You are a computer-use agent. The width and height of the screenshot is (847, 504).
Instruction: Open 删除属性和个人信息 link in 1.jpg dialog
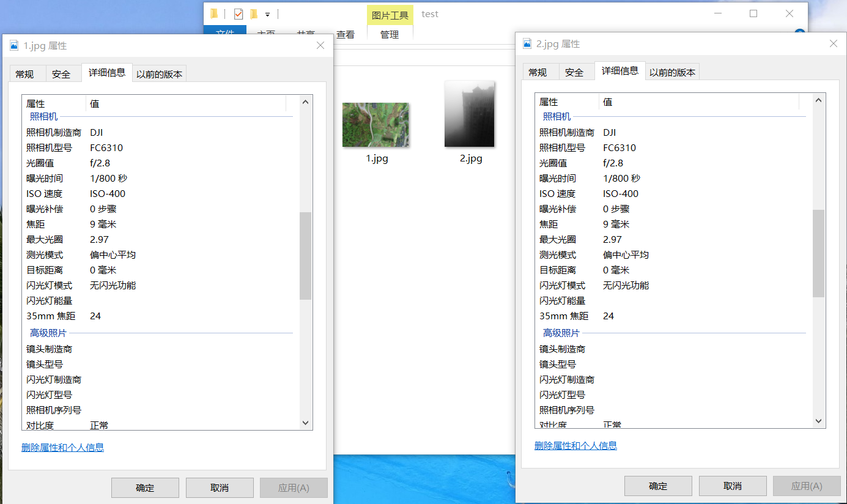pyautogui.click(x=62, y=448)
